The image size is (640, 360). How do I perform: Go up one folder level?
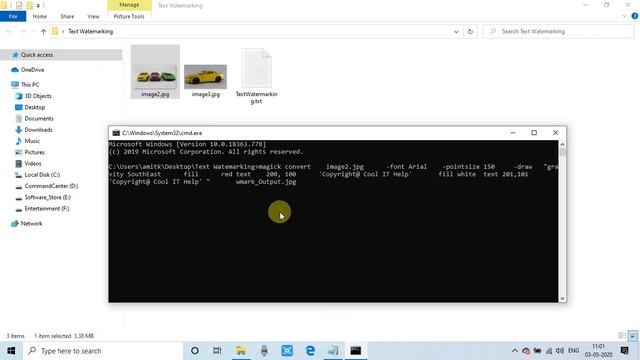coord(43,31)
